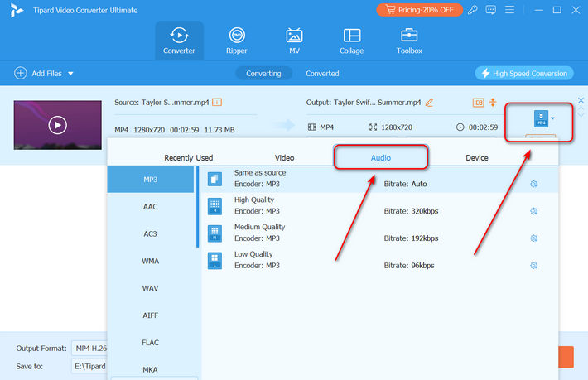Viewport: 588px width, 380px height.
Task: Toggle High Speed Conversion
Action: (523, 73)
